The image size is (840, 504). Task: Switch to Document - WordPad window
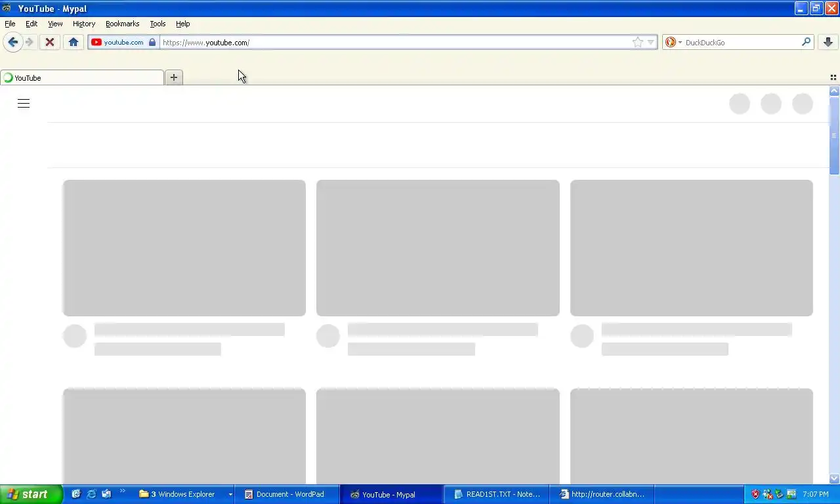[x=287, y=494]
